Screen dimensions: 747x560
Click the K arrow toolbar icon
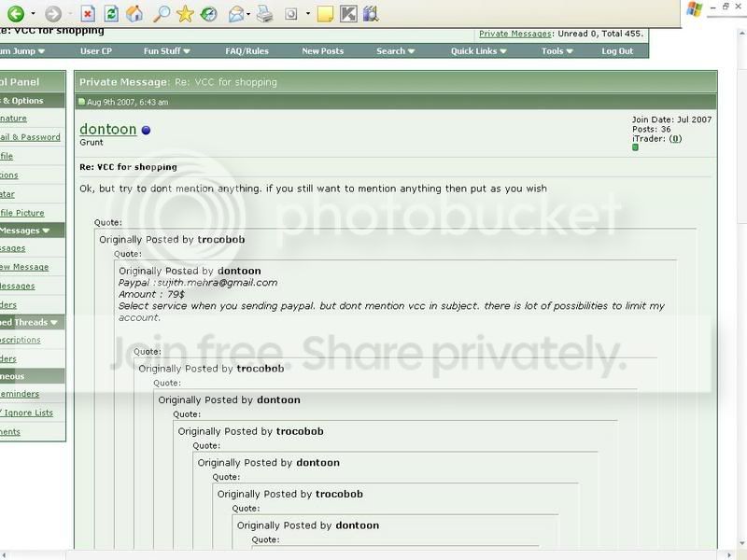348,14
